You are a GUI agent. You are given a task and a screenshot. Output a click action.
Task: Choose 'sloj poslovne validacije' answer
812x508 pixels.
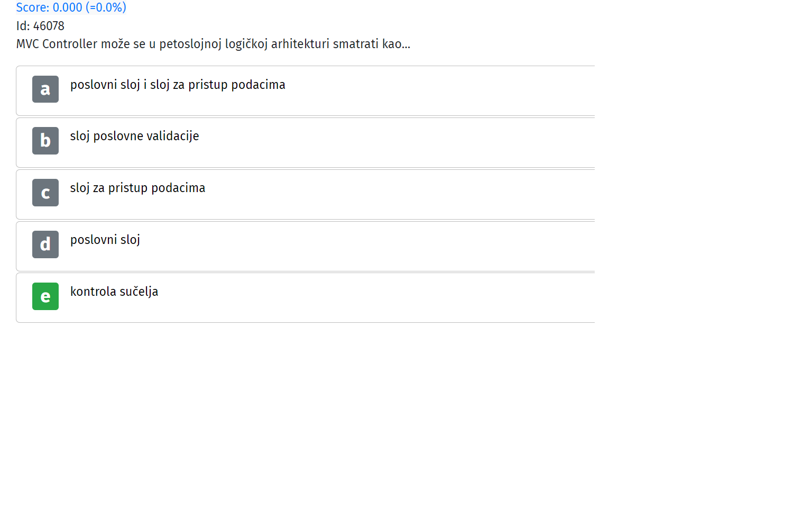coord(134,136)
